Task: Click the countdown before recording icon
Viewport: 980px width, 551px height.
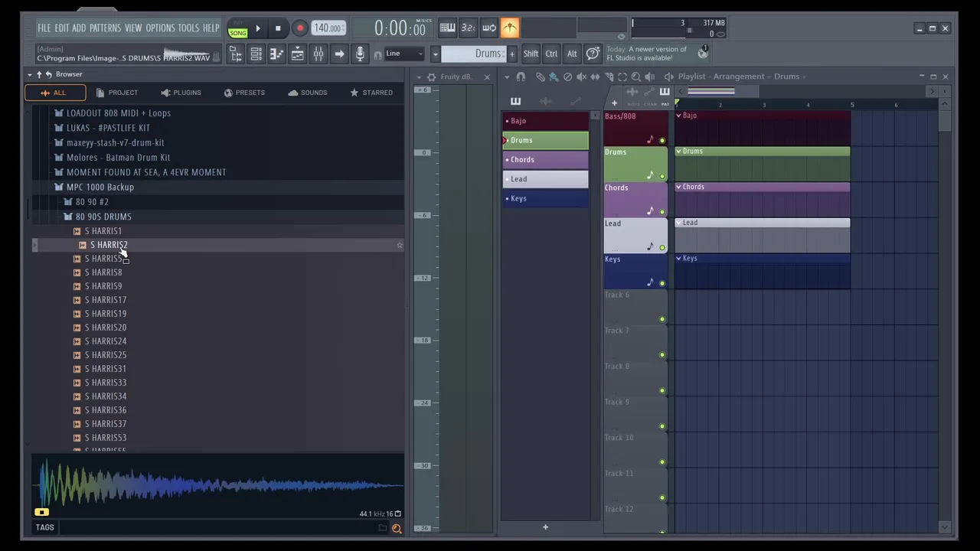Action: 468,28
